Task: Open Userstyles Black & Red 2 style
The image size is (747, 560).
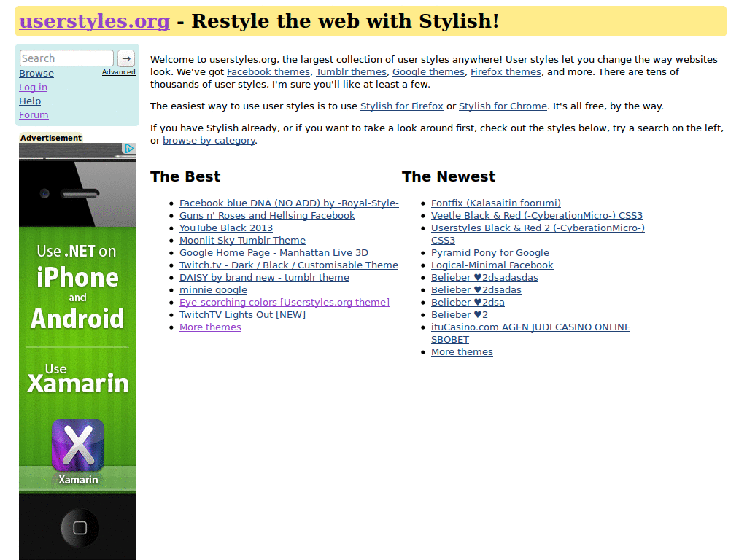Action: click(538, 228)
